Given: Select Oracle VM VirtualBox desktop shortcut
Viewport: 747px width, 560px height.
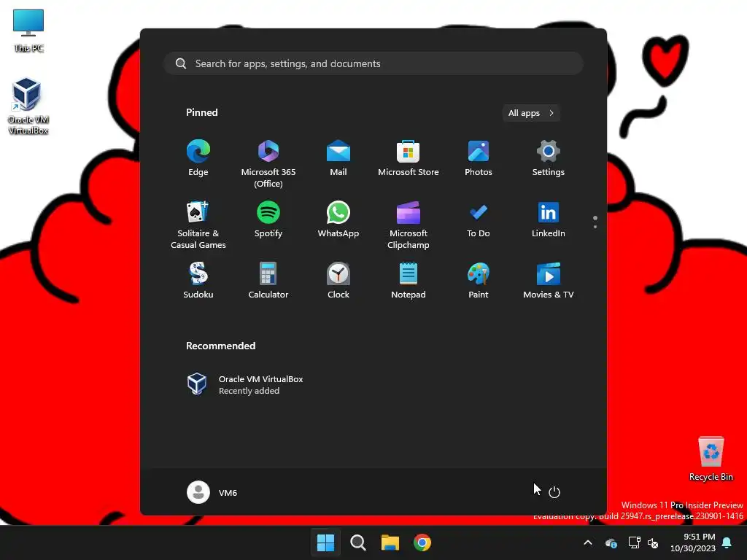Looking at the screenshot, I should 28,106.
